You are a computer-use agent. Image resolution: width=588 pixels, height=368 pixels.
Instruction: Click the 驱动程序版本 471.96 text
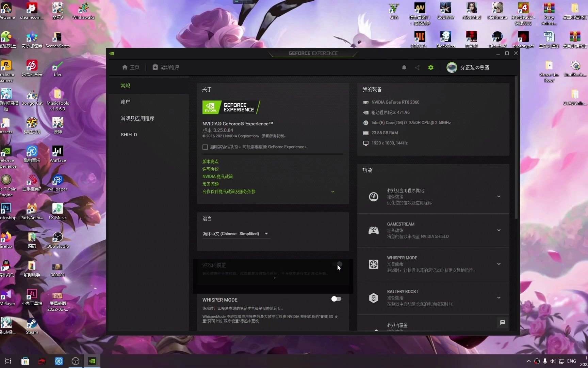[x=390, y=112]
